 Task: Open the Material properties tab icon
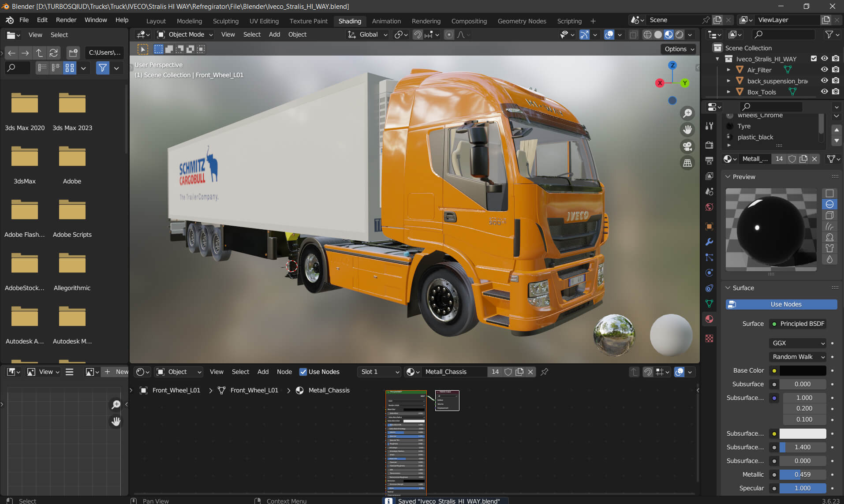tap(709, 319)
